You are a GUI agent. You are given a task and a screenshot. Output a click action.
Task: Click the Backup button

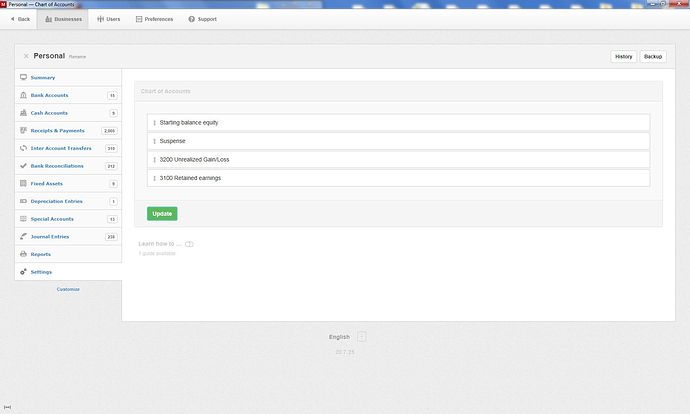click(653, 56)
